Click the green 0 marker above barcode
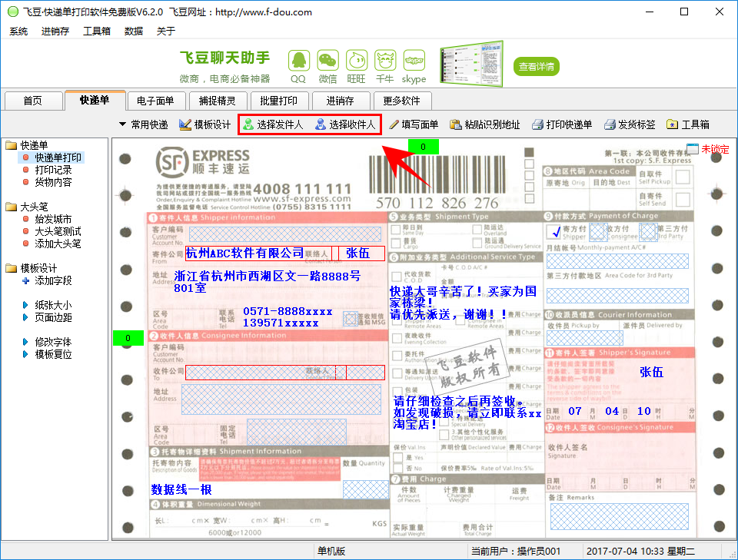This screenshot has height=560, width=738. [x=423, y=147]
